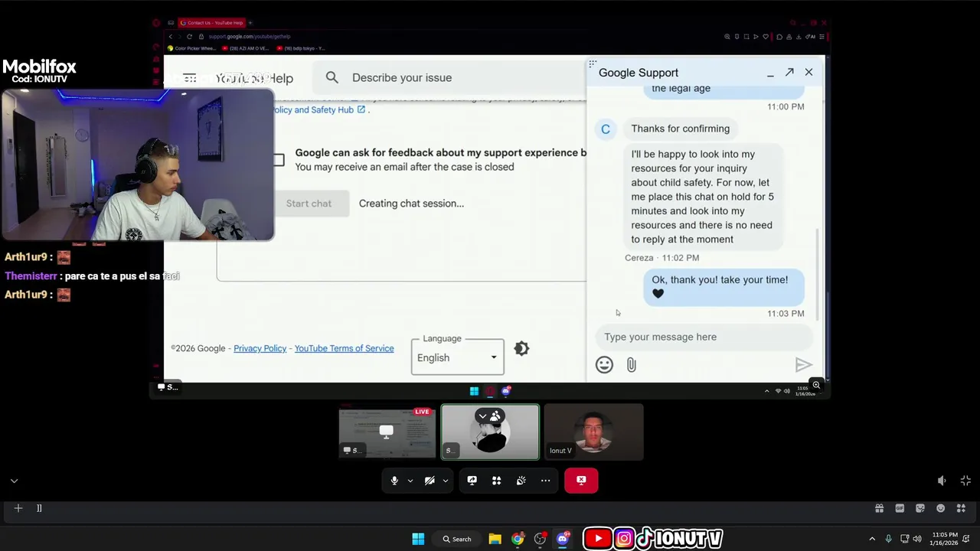This screenshot has height=551, width=980.
Task: Turn on the camera in Discord call
Action: coord(430,481)
